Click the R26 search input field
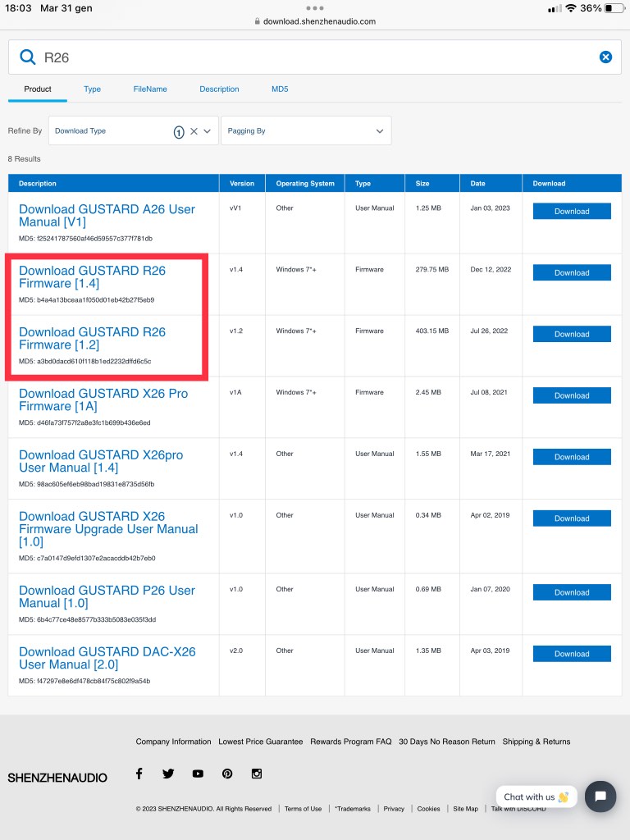 click(315, 57)
